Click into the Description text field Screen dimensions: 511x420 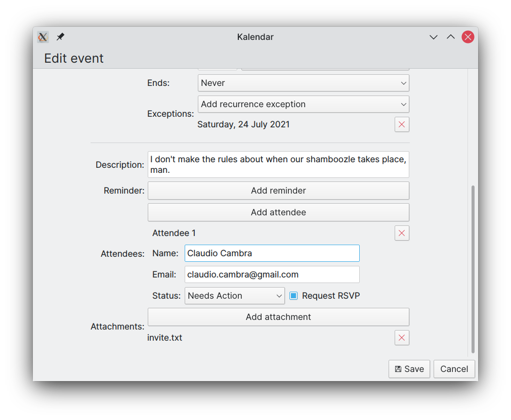278,164
